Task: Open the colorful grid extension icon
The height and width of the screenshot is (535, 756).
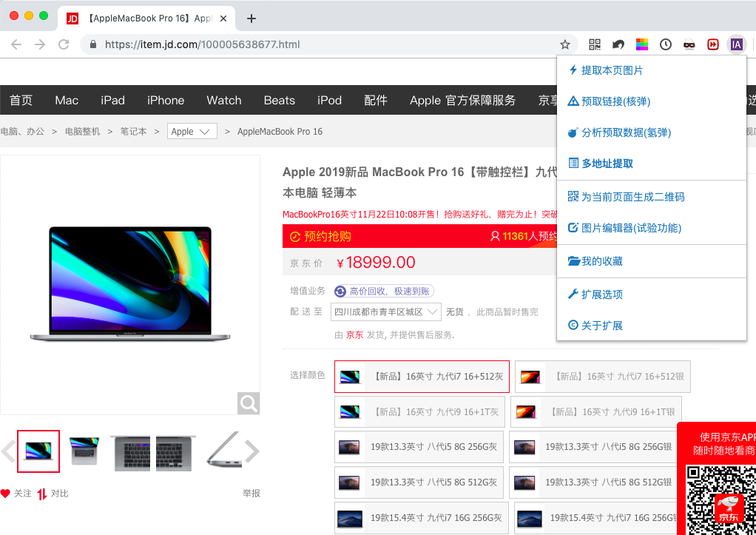Action: [642, 44]
